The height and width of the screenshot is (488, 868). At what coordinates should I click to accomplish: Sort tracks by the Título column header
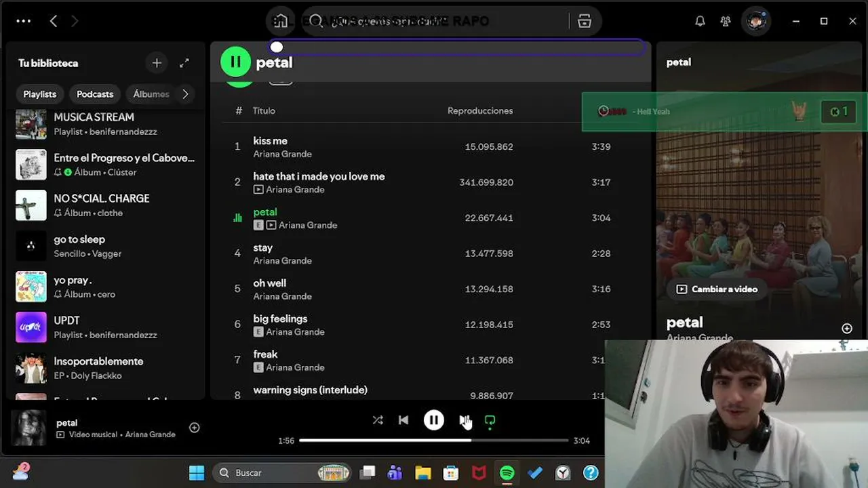(x=264, y=110)
